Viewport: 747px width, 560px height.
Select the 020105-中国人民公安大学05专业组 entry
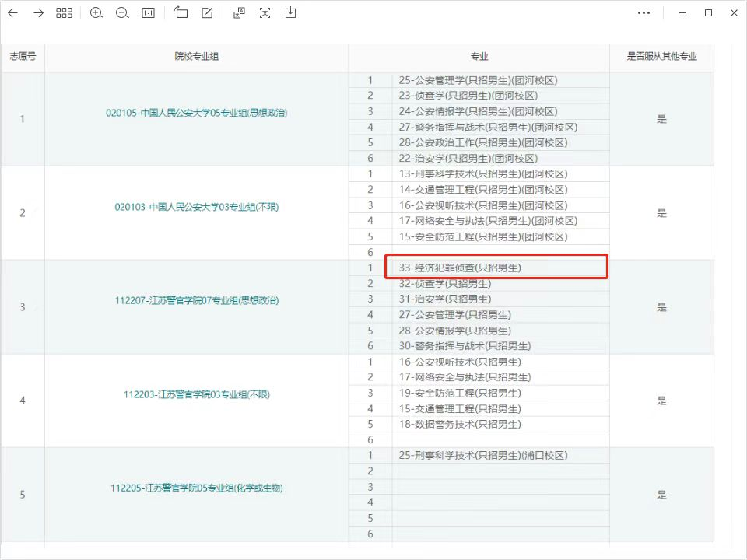197,112
